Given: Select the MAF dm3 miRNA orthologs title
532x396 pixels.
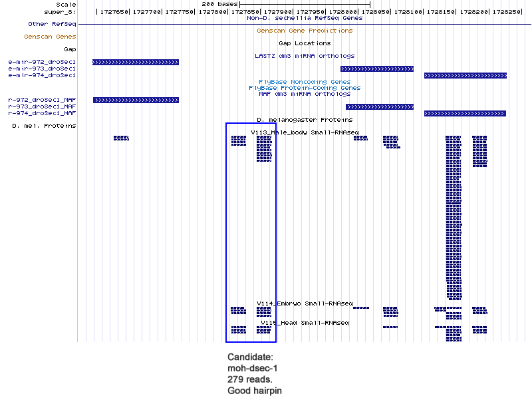Looking at the screenshot, I should [305, 94].
